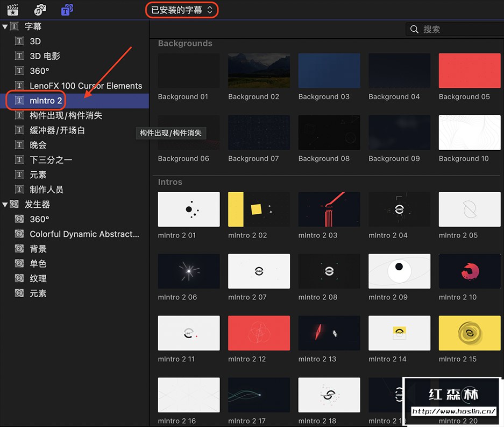
Task: Click the title icon beside 3D 电影
Action: coord(19,55)
